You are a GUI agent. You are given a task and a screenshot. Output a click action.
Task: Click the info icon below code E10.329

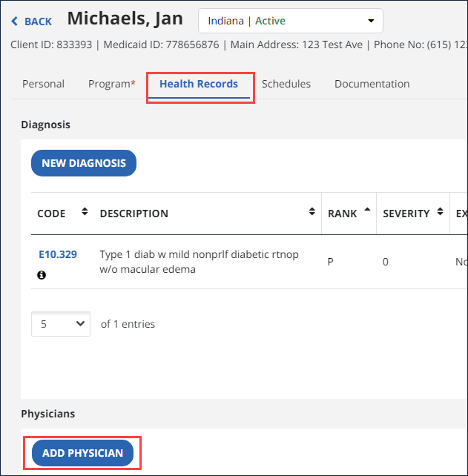(42, 275)
